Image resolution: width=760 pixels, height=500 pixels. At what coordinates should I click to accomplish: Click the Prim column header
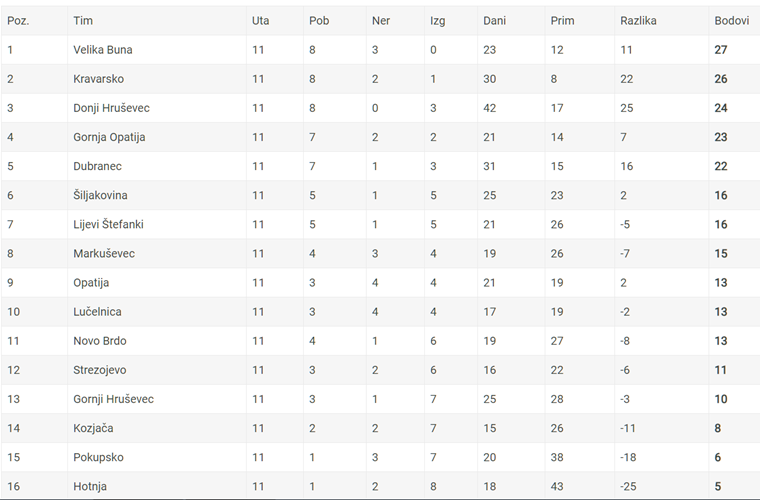tap(562, 20)
